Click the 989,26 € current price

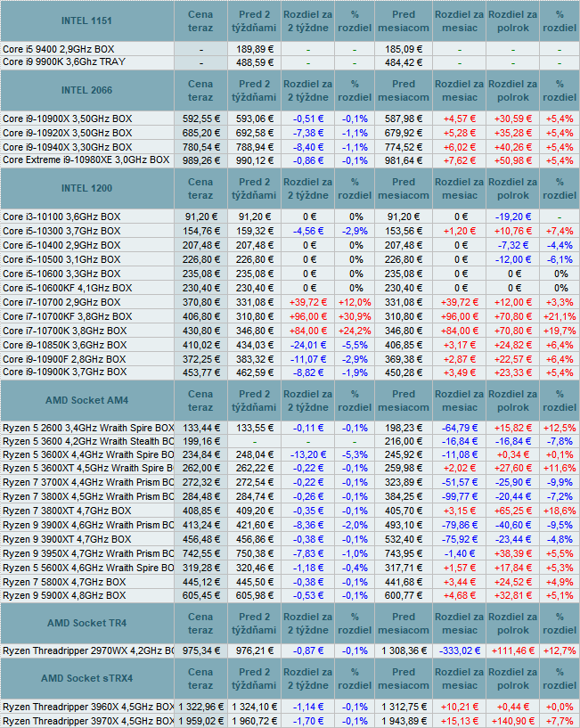(200, 160)
